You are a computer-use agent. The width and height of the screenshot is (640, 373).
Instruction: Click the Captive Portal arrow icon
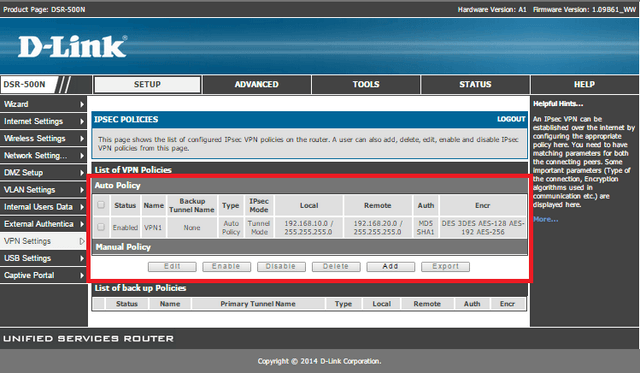[x=82, y=275]
